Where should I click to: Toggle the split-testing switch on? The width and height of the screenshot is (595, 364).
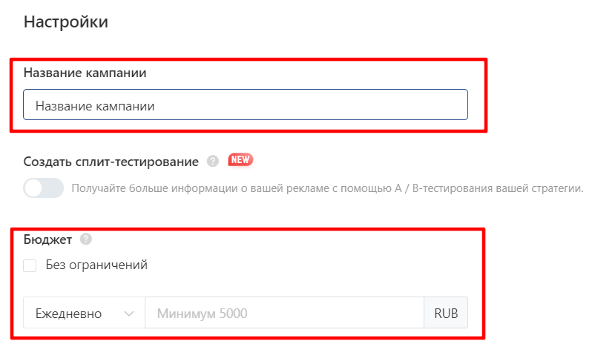click(x=44, y=188)
